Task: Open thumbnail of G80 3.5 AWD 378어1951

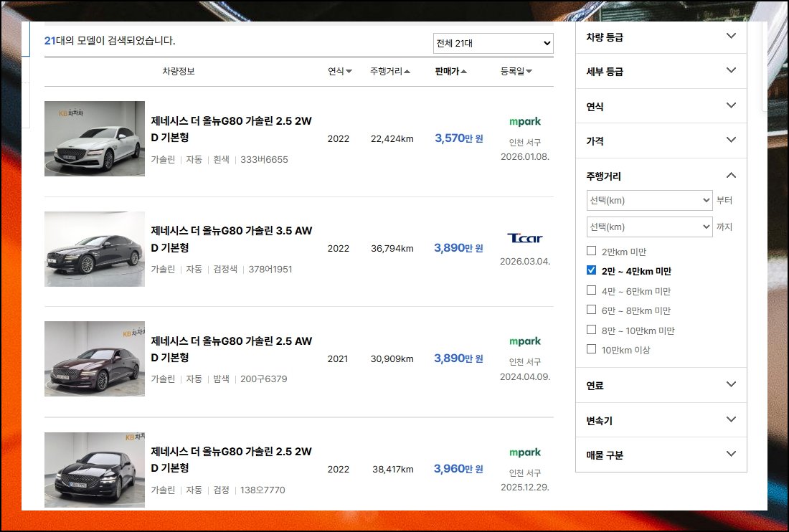Action: [95, 249]
